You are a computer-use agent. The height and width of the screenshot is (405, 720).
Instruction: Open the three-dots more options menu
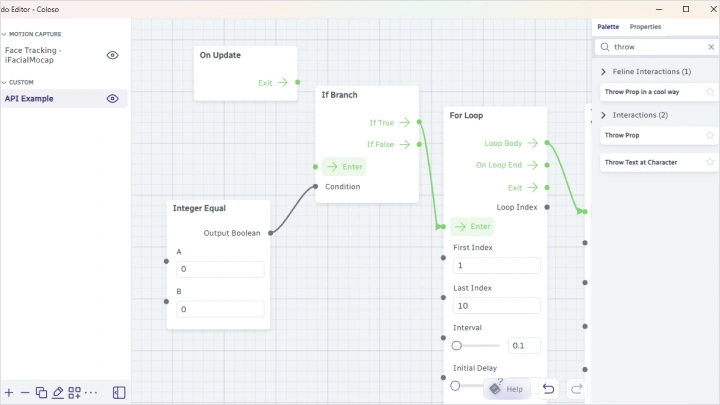pyautogui.click(x=91, y=393)
